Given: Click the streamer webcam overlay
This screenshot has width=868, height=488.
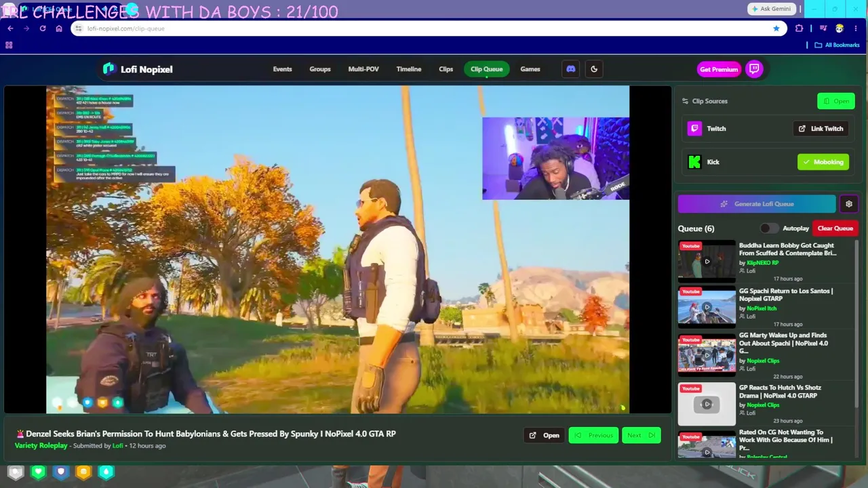Looking at the screenshot, I should (x=555, y=159).
